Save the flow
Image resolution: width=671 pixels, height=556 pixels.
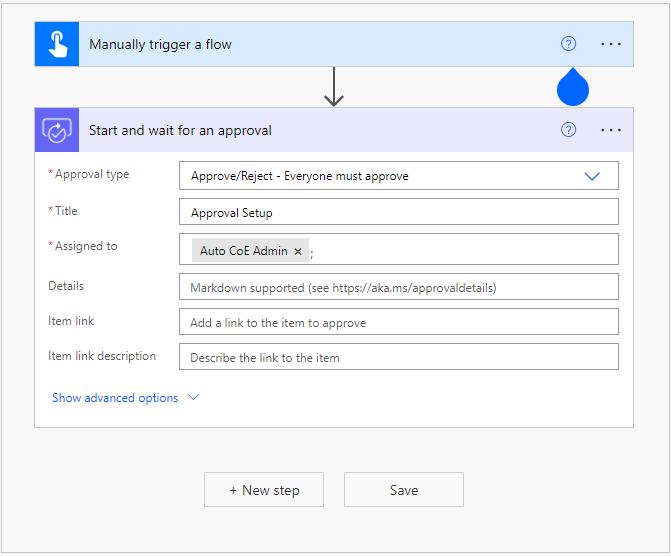click(x=404, y=490)
